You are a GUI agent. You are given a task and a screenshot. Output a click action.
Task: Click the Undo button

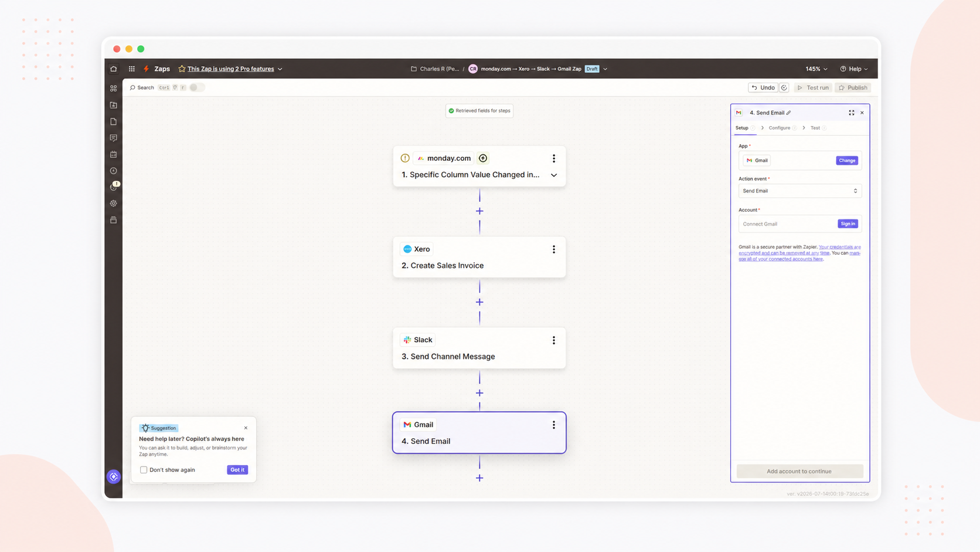pyautogui.click(x=763, y=87)
